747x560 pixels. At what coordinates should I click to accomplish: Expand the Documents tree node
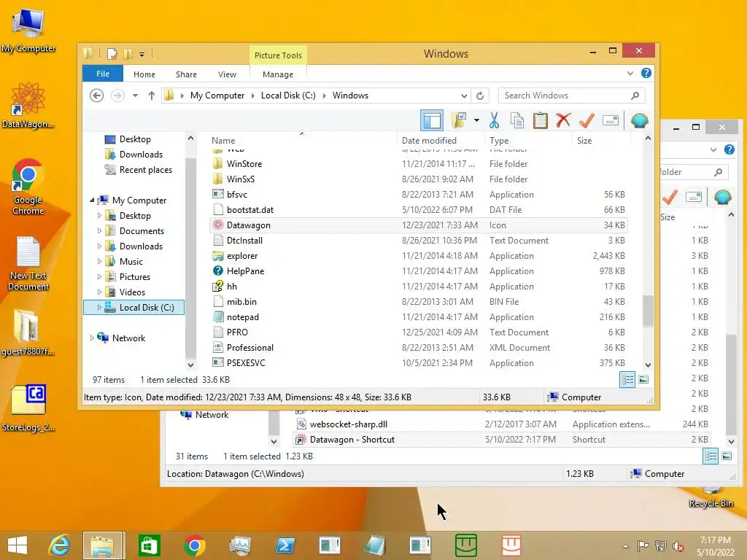coord(99,231)
